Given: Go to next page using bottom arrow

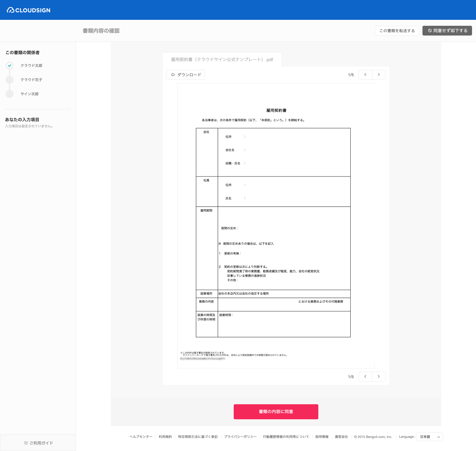Looking at the screenshot, I should coord(379,377).
